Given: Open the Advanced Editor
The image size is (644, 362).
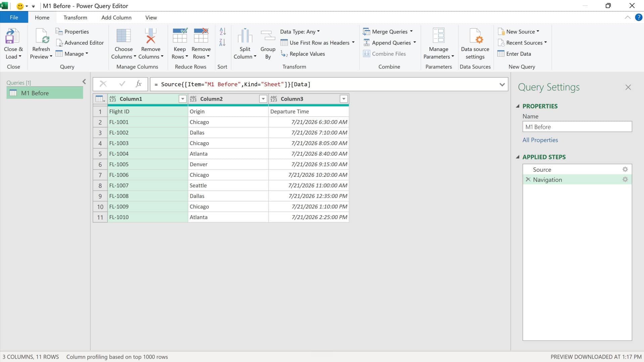Looking at the screenshot, I should point(80,43).
